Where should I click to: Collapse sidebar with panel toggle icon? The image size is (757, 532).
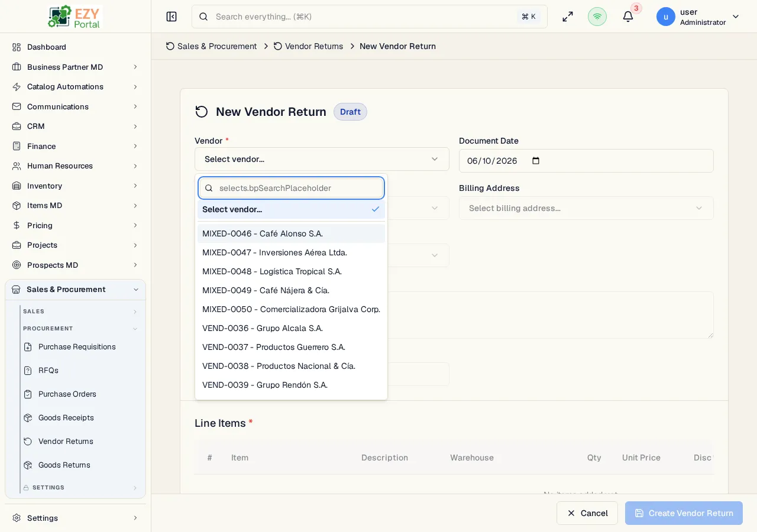click(x=172, y=17)
